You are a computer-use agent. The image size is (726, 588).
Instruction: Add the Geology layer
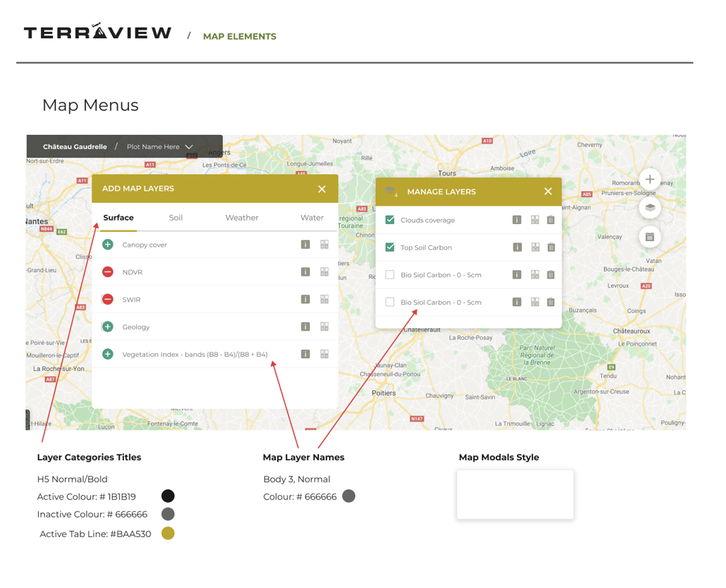pos(108,327)
